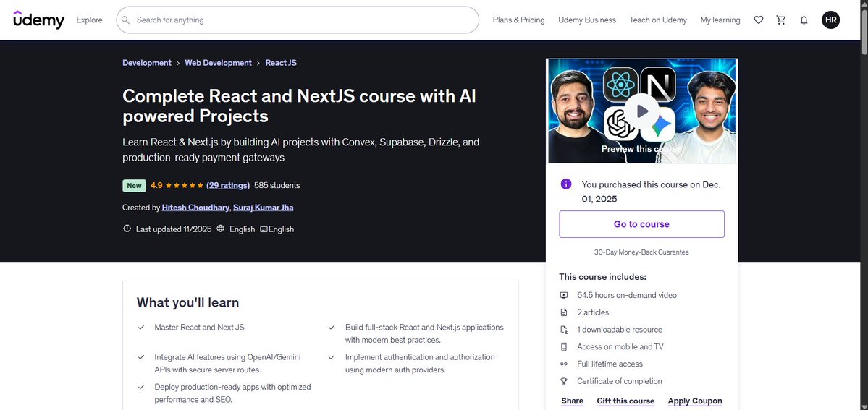The width and height of the screenshot is (868, 410).
Task: Click the infinity lifetime access icon
Action: click(x=563, y=364)
